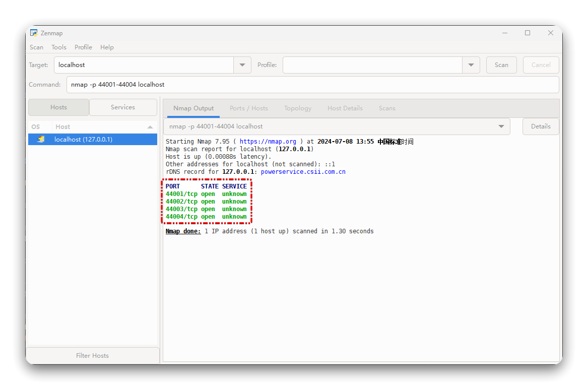This screenshot has width=588, height=390.
Task: Click the Host column sort arrow
Action: tap(150, 127)
